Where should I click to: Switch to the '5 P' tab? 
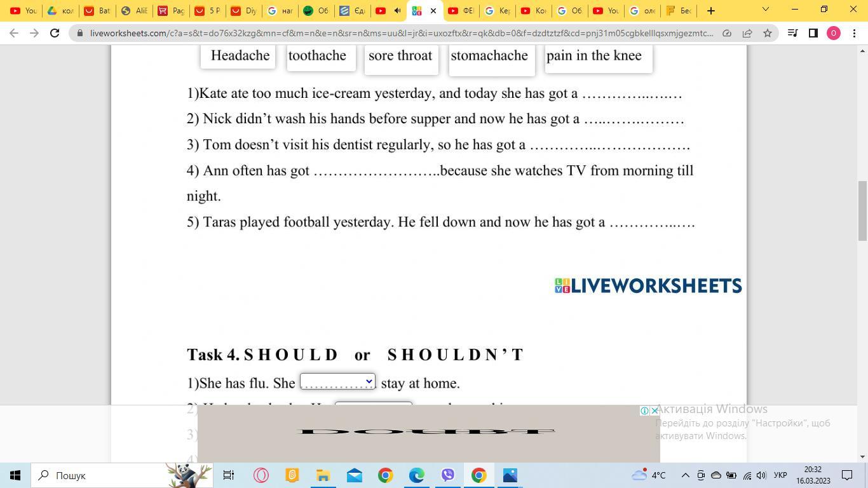tap(208, 11)
